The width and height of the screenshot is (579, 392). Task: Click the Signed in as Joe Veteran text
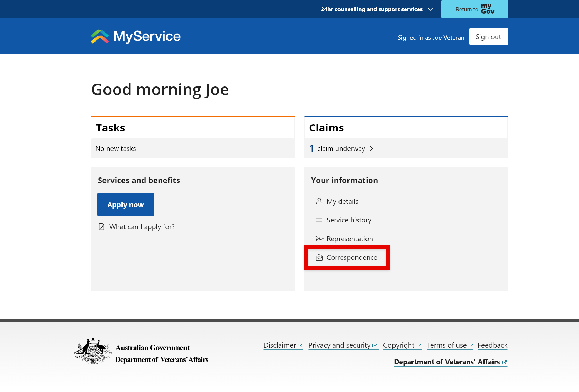[431, 38]
